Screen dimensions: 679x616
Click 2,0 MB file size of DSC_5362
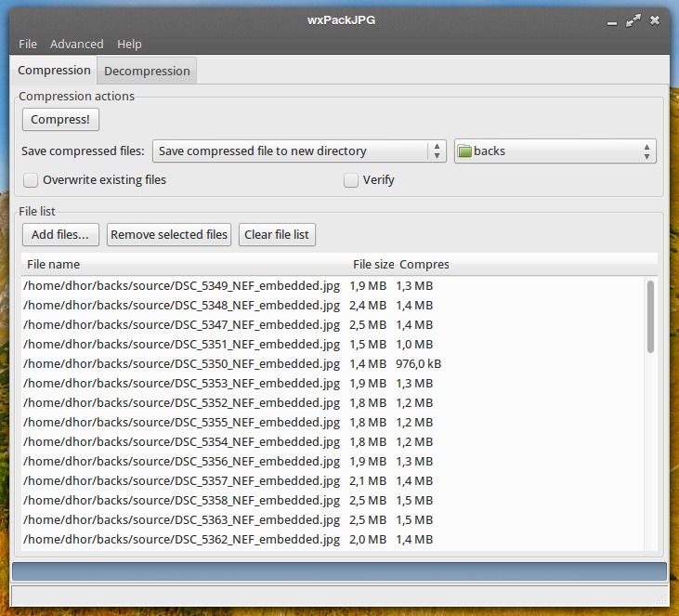click(368, 539)
